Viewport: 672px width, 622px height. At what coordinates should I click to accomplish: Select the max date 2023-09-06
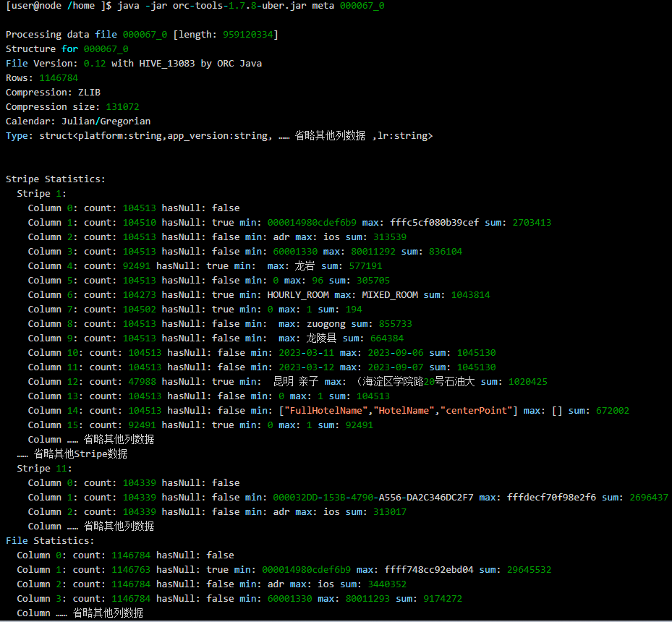pos(396,353)
